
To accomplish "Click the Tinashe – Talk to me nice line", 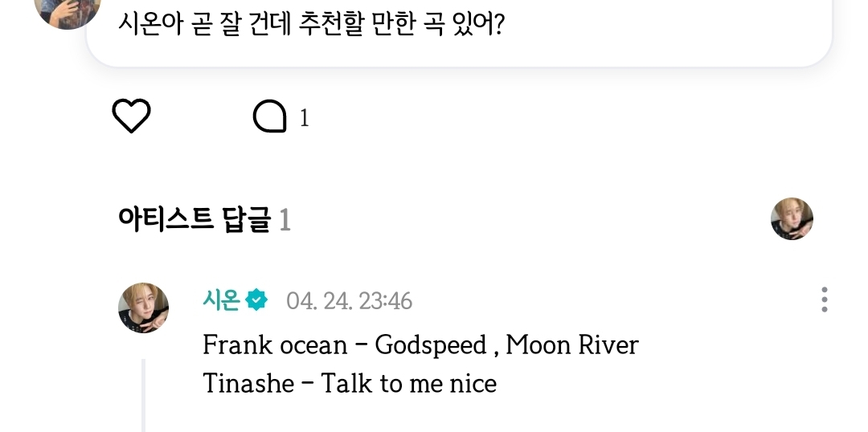I will point(350,383).
